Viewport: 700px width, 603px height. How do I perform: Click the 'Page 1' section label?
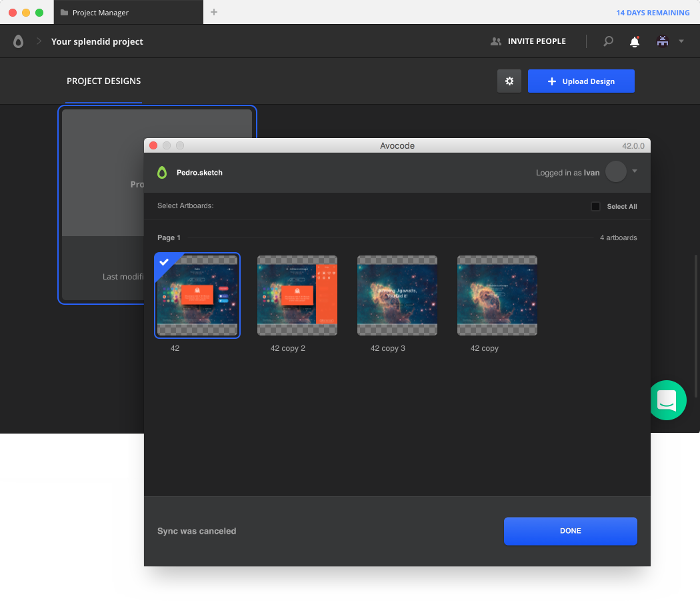tap(169, 237)
